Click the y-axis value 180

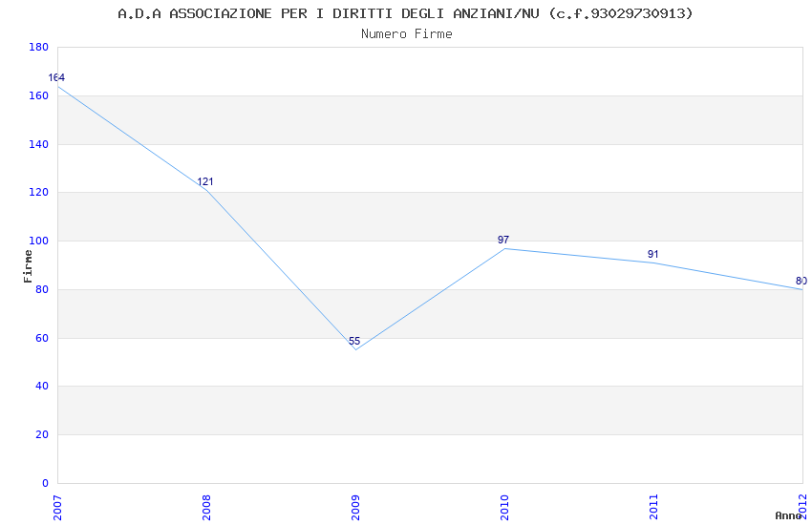click(39, 47)
